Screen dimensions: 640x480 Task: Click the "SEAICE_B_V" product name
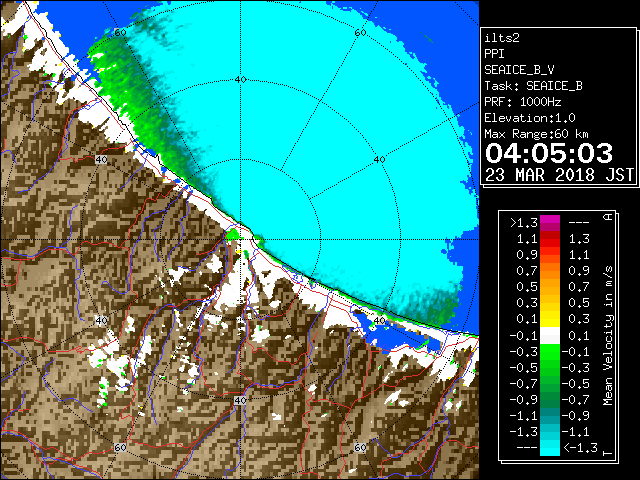coord(519,70)
